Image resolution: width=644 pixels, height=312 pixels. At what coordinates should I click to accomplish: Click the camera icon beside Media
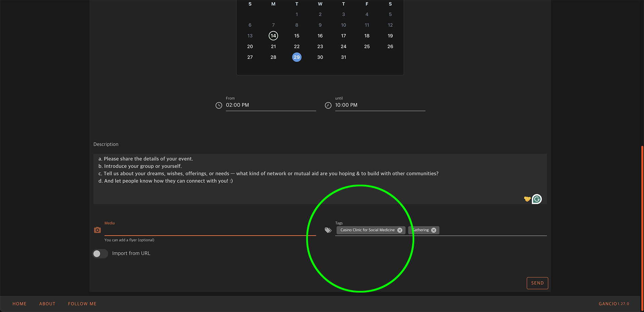(x=97, y=230)
